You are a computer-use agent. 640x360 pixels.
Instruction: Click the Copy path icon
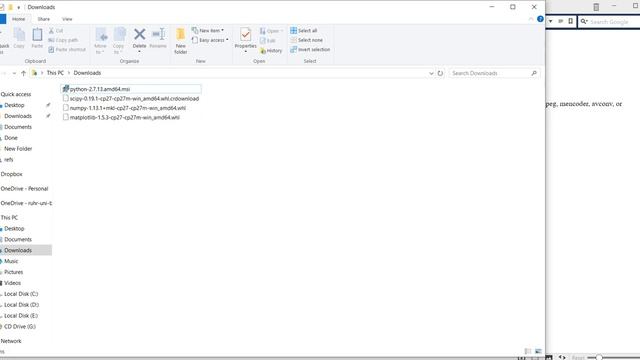coord(51,40)
